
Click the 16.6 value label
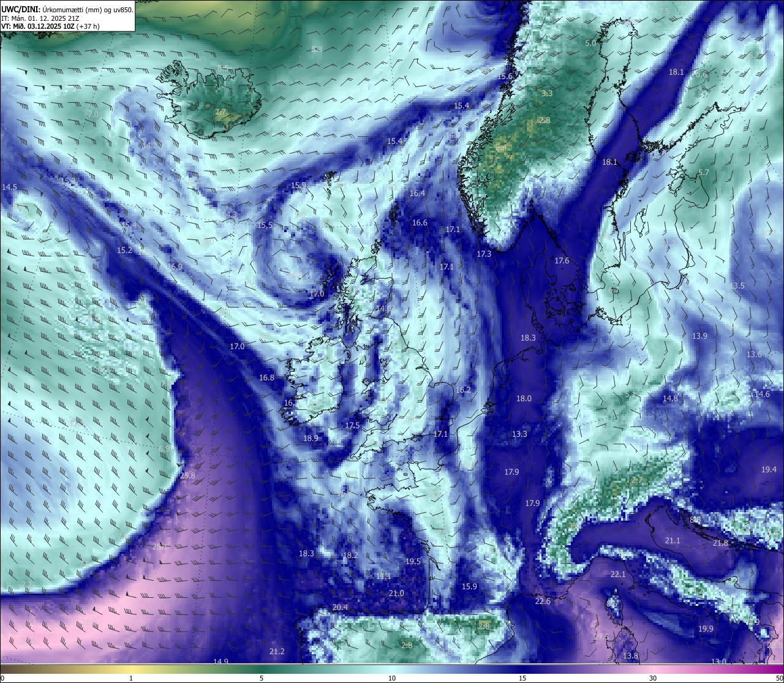[420, 222]
